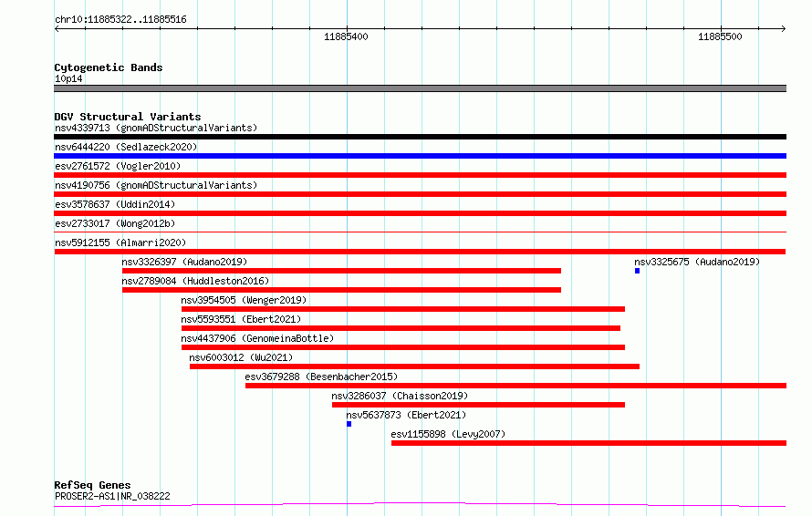Click the red nsv6003012 Wu2021 bar
Screen dimensions: 812x516
(414, 366)
